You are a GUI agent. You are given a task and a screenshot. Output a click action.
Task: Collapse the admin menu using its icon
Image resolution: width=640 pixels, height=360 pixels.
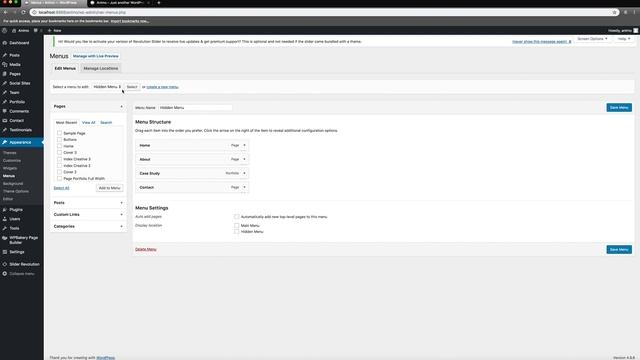pos(4,273)
